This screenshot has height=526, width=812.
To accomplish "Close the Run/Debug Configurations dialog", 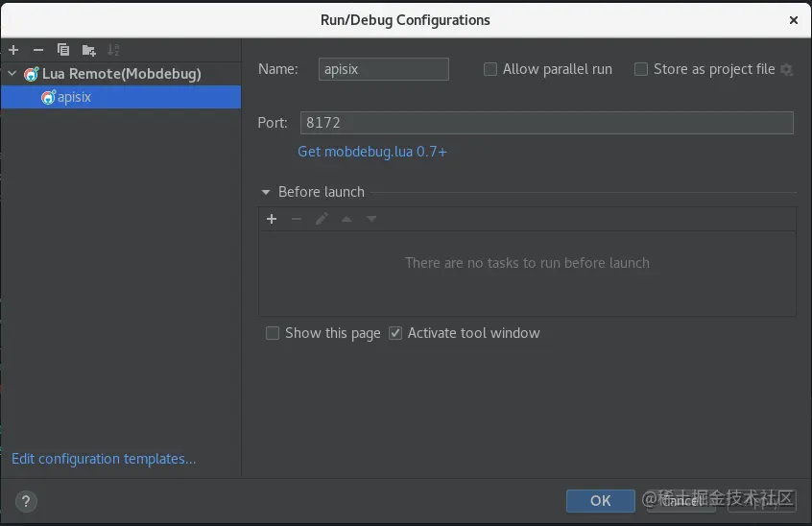I will coord(793,20).
